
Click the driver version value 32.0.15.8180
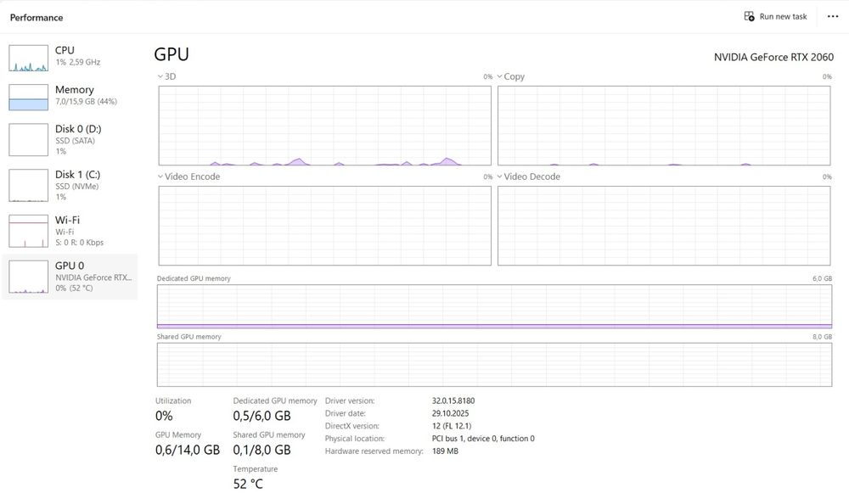click(455, 400)
